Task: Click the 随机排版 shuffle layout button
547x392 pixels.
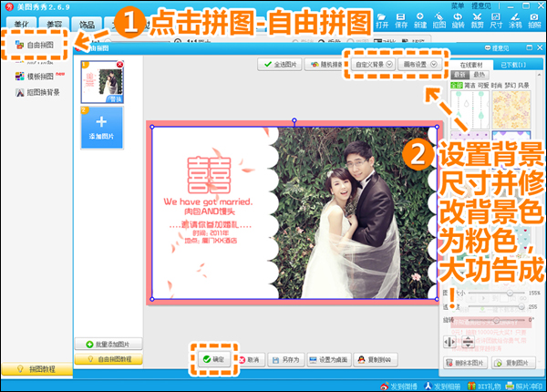Action: pyautogui.click(x=326, y=65)
